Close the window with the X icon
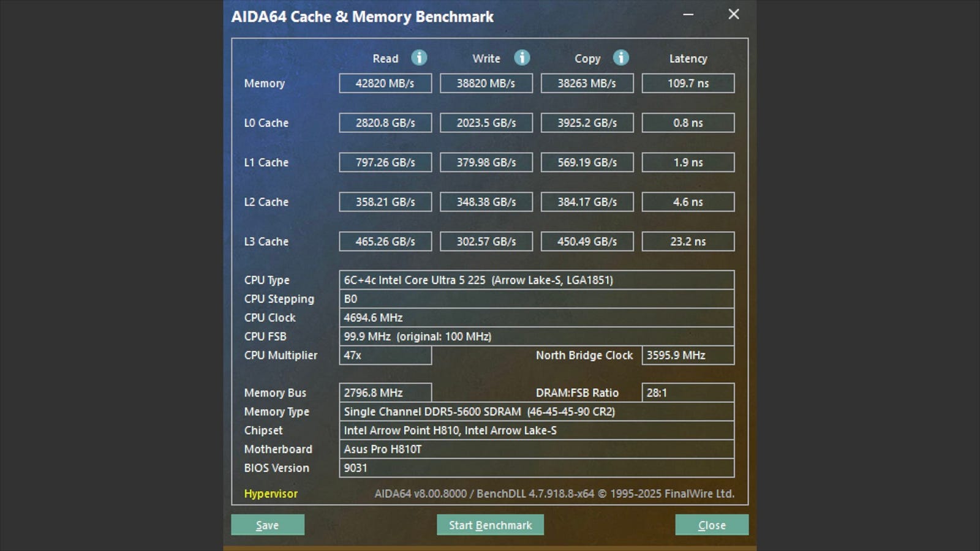The image size is (980, 551). pos(733,15)
